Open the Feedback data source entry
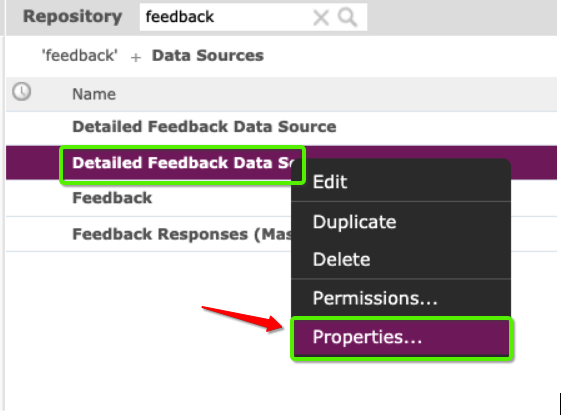561x418 pixels. pos(112,198)
